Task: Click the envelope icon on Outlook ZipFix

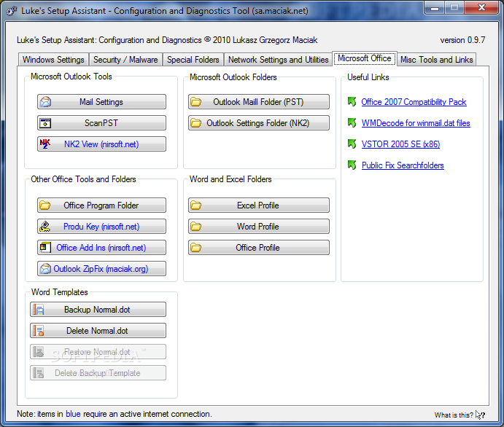Action: (x=46, y=268)
